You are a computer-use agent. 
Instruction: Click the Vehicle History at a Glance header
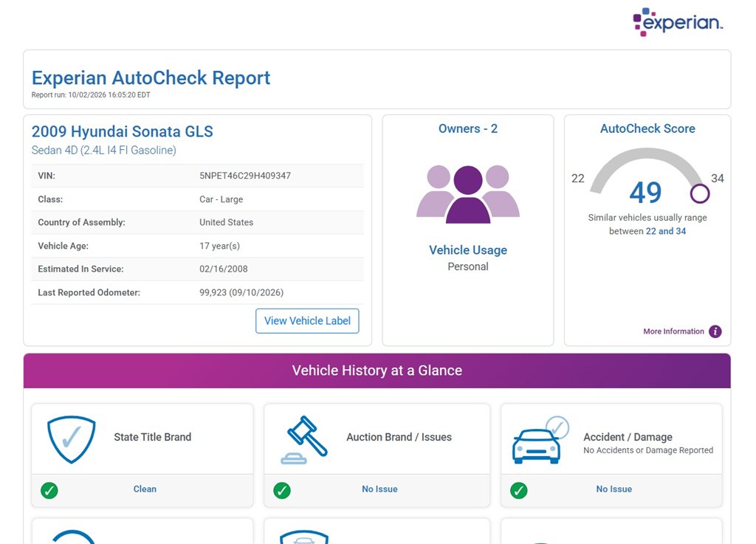coord(377,371)
